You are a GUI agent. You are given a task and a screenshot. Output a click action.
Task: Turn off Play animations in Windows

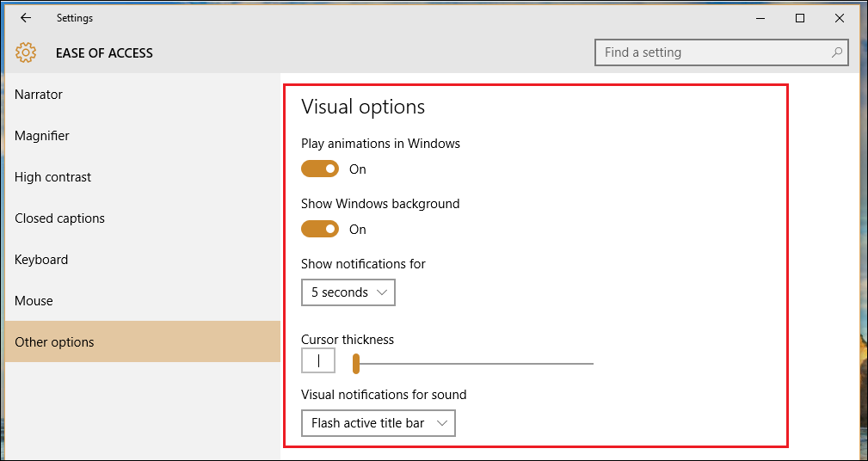320,169
